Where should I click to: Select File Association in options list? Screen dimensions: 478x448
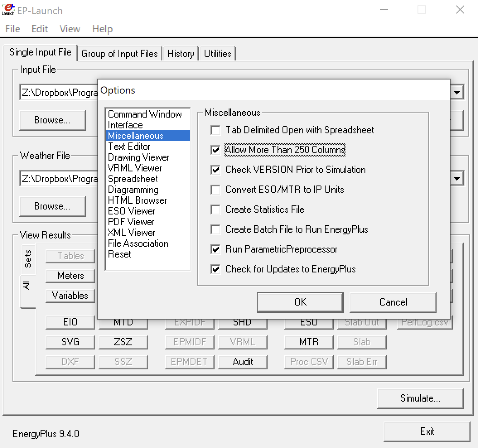(x=148, y=243)
